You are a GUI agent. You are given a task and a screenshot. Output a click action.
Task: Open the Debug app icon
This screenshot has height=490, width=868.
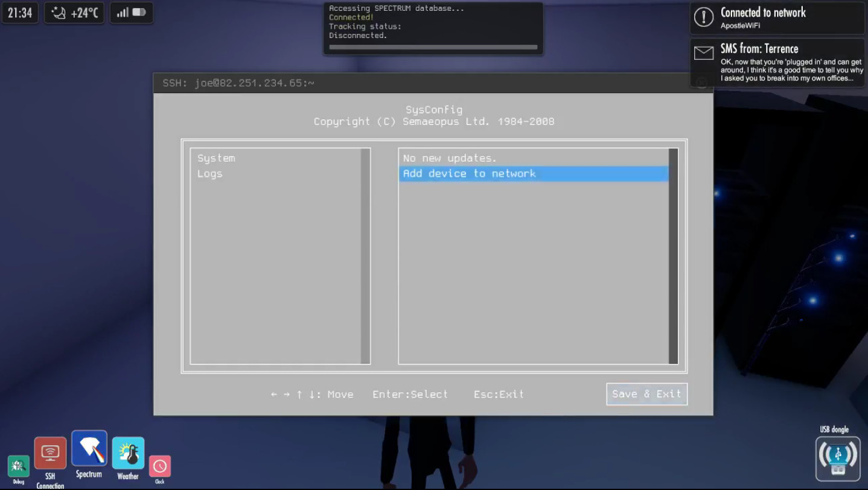[x=18, y=466]
